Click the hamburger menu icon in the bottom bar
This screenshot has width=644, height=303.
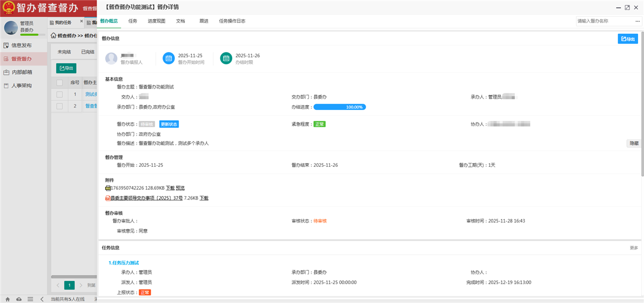tap(31, 299)
